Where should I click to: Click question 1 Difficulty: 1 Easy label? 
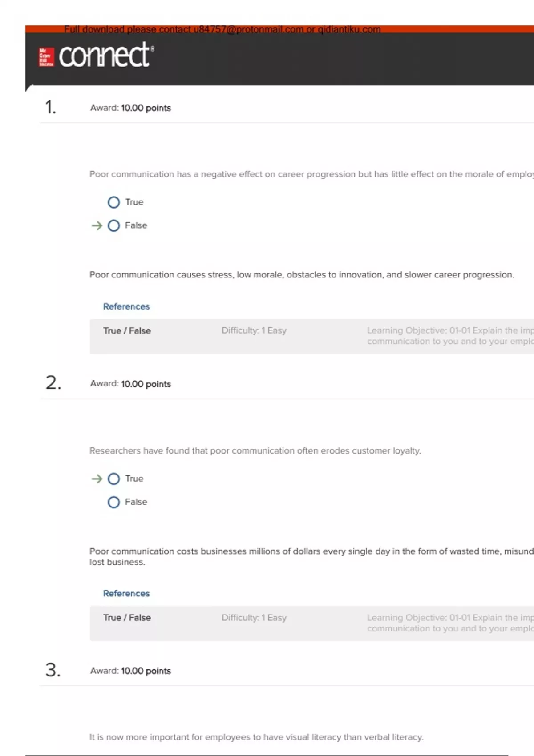click(x=254, y=330)
